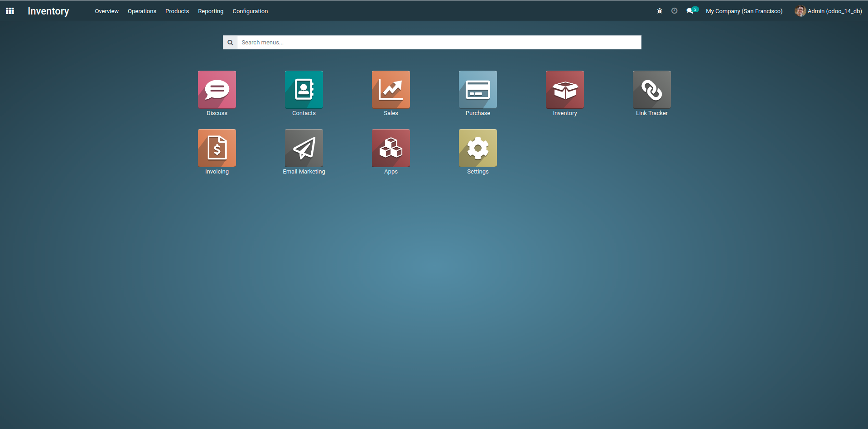Expand the Operations menu
This screenshot has width=868, height=429.
142,11
